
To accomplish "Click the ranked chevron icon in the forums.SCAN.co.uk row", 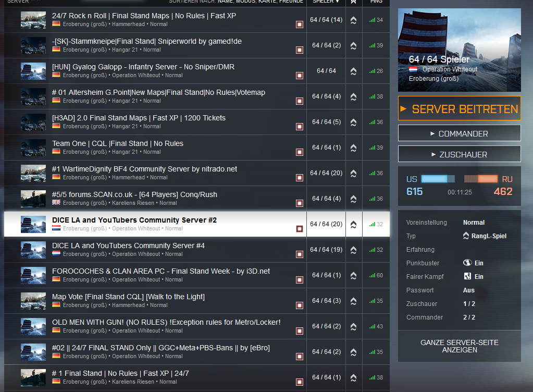I will (x=354, y=199).
